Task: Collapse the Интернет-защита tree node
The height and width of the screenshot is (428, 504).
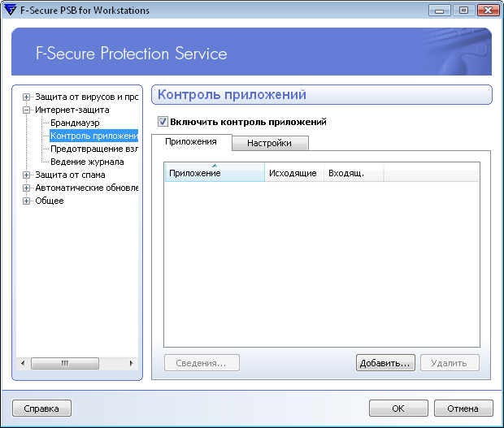Action: coord(26,110)
